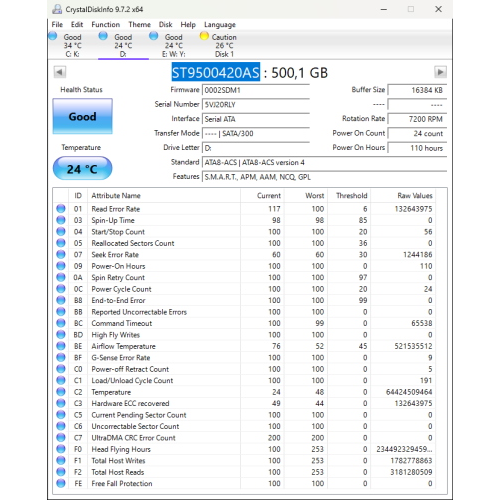Click the Rotation Rate field 7200 RPM
This screenshot has width=500, height=500.
(417, 119)
